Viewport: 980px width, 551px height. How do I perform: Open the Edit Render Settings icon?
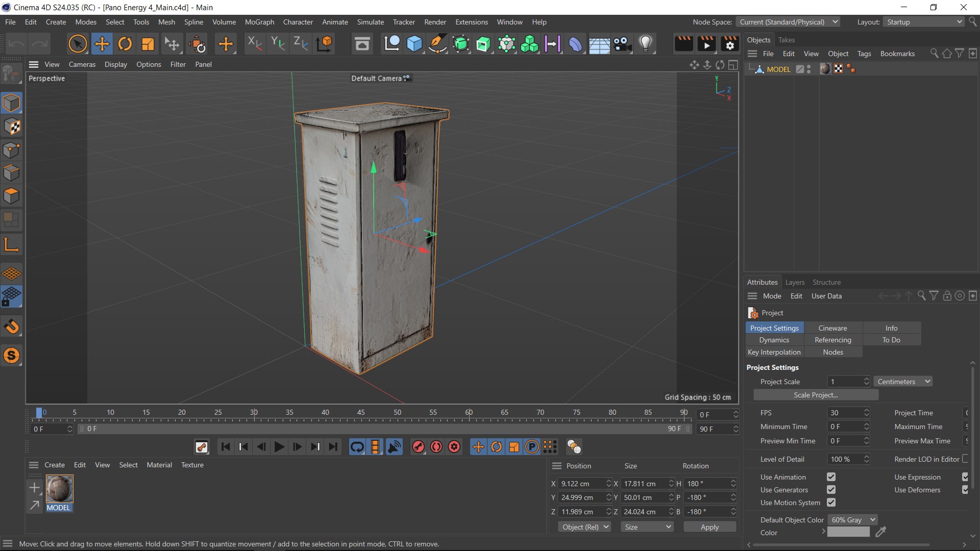click(729, 44)
